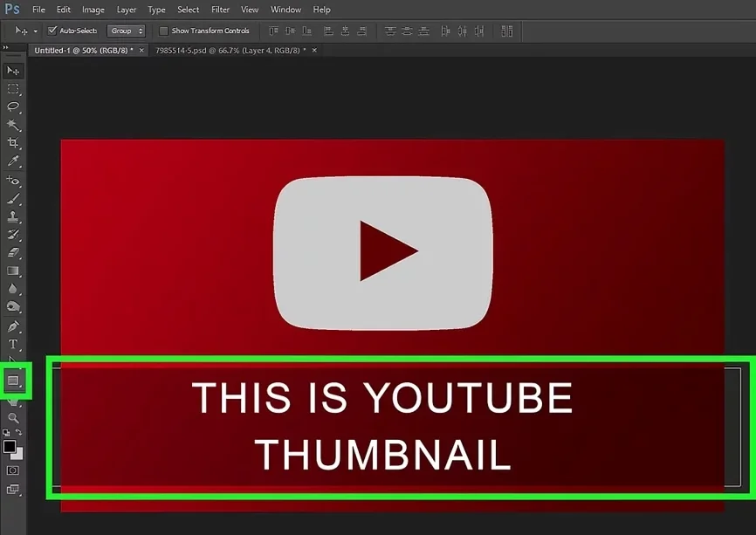The image size is (756, 535).
Task: Distribute top edges of layers
Action: [x=390, y=31]
